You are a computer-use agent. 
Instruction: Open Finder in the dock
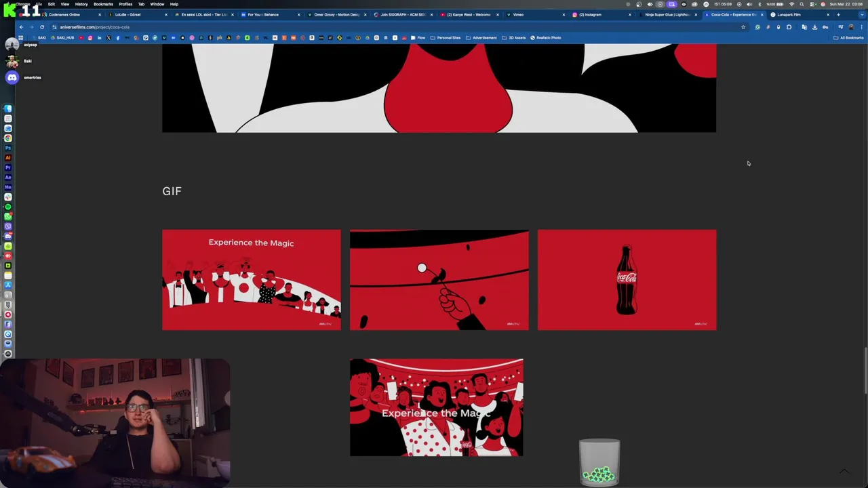8,108
